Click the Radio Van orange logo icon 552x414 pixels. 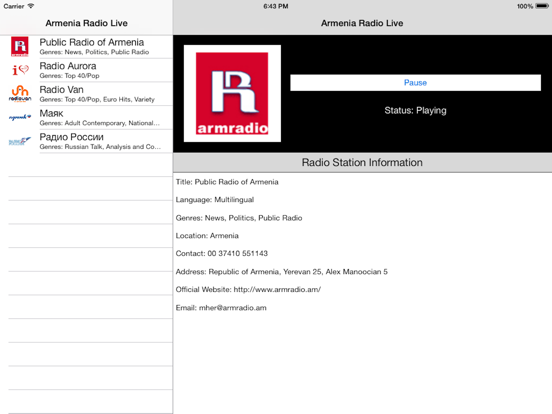coord(20,94)
